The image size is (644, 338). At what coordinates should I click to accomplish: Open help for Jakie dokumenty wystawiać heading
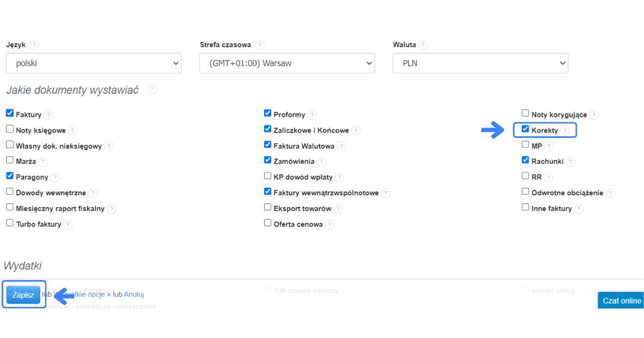click(x=152, y=90)
